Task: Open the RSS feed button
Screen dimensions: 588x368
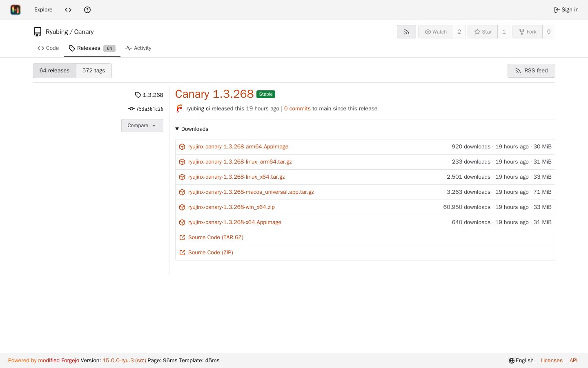Action: pos(531,71)
